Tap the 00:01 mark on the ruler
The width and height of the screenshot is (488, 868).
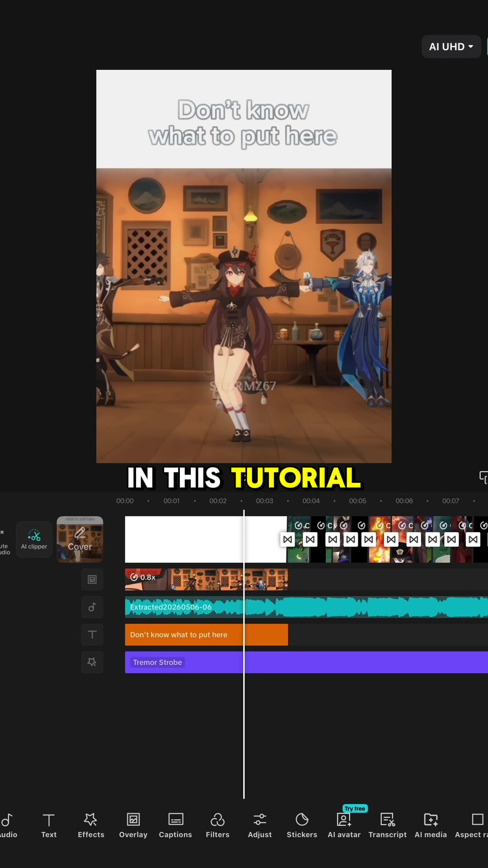point(171,501)
